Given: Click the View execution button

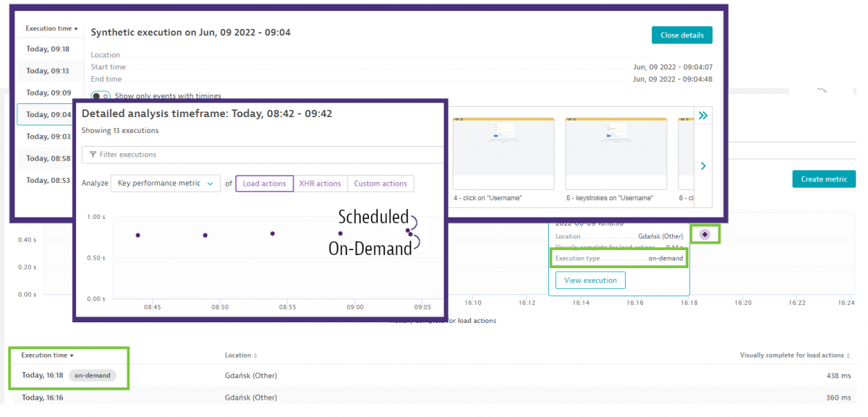Looking at the screenshot, I should [x=590, y=280].
